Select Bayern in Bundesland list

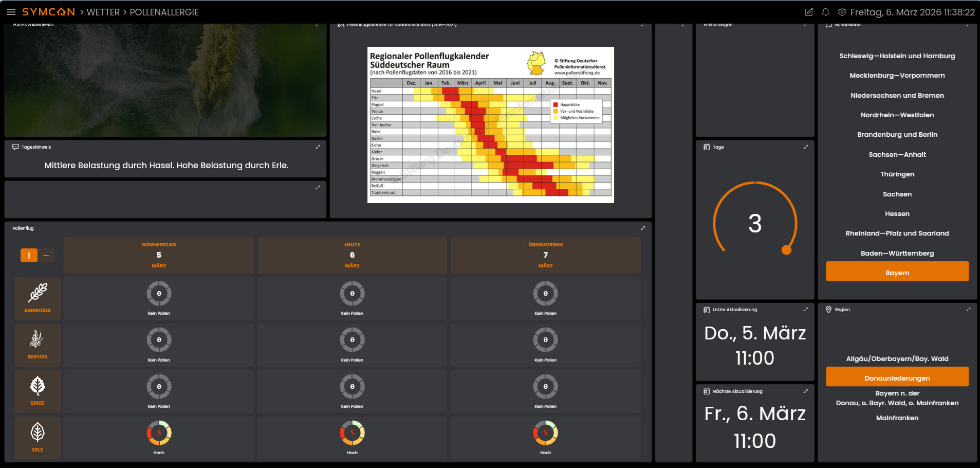click(x=897, y=273)
